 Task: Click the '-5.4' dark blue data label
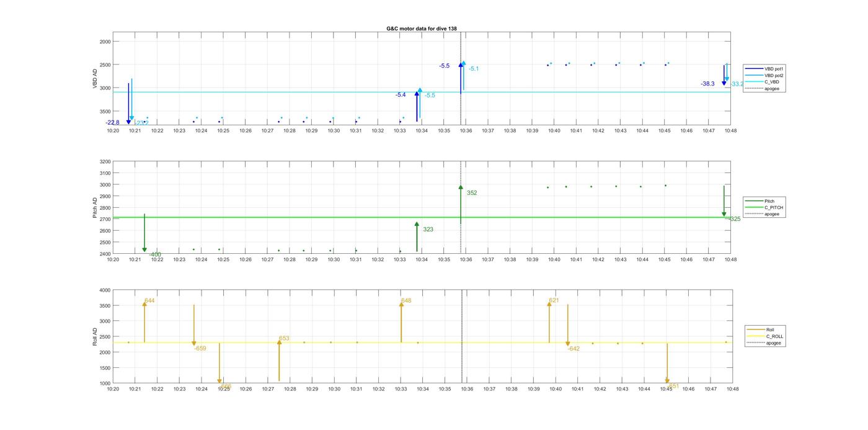coord(401,95)
